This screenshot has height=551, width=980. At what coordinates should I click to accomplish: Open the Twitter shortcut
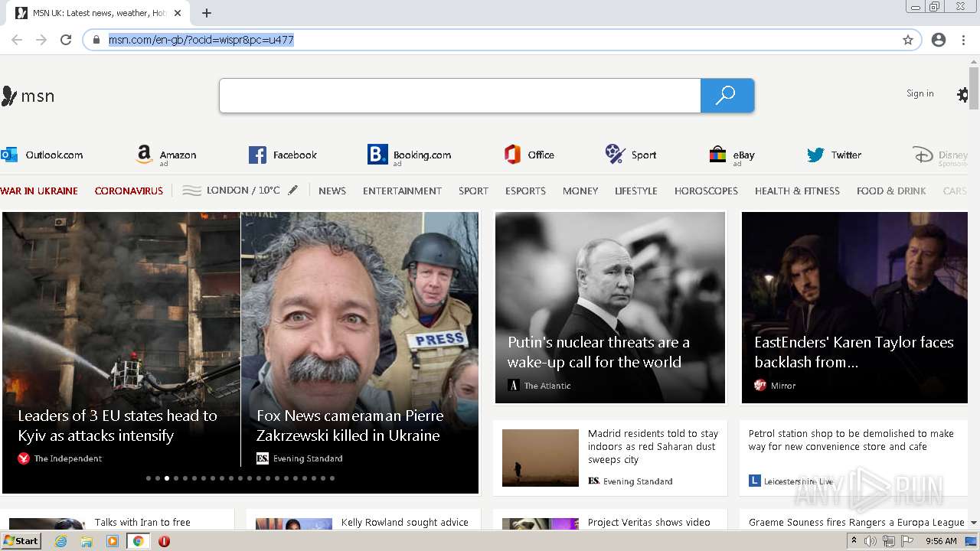click(834, 155)
